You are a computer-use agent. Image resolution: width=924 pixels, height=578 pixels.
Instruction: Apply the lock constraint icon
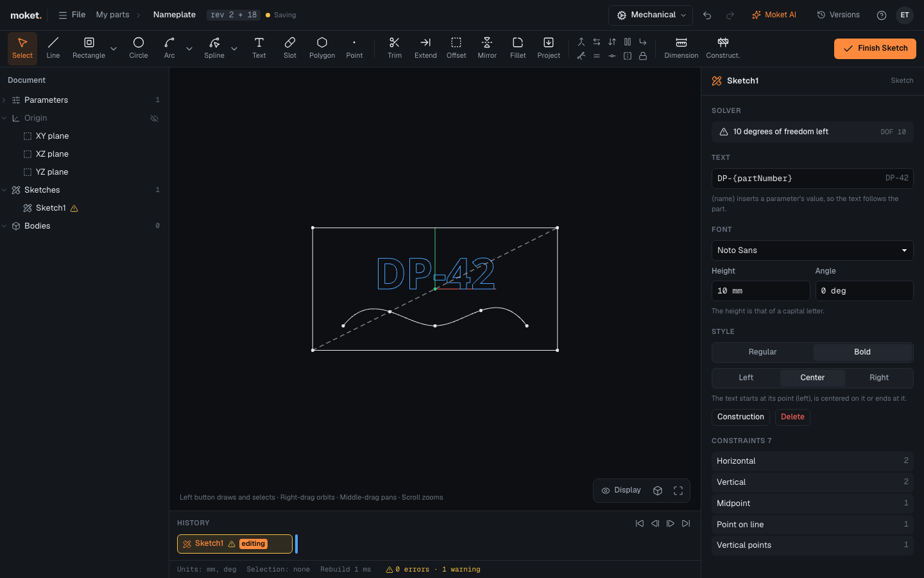(643, 56)
